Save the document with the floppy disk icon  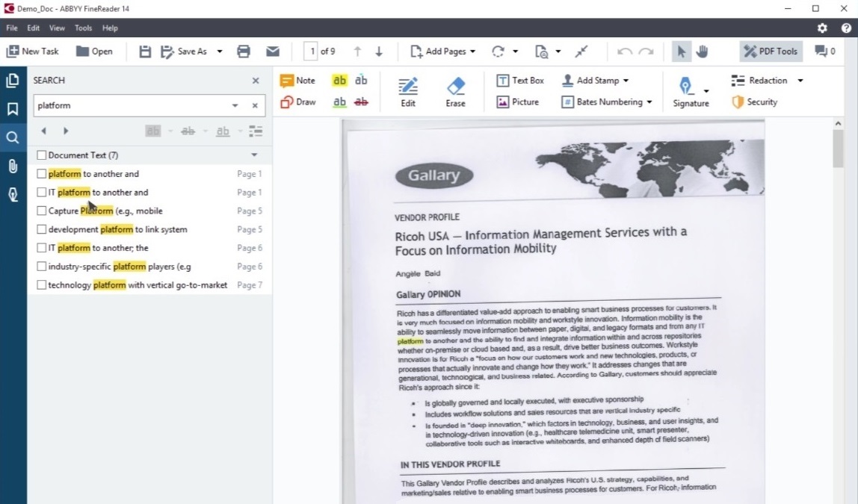pyautogui.click(x=145, y=52)
